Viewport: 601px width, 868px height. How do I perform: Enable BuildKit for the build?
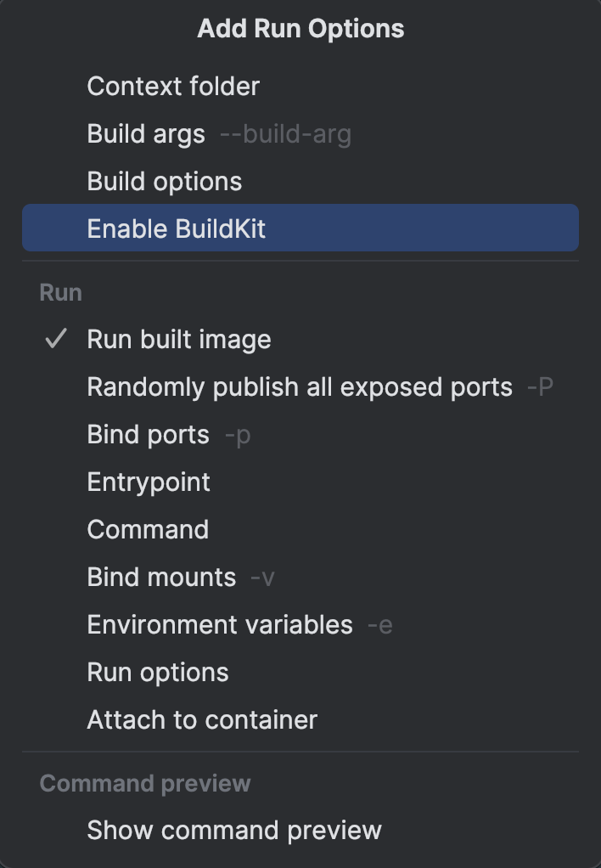[x=177, y=229]
